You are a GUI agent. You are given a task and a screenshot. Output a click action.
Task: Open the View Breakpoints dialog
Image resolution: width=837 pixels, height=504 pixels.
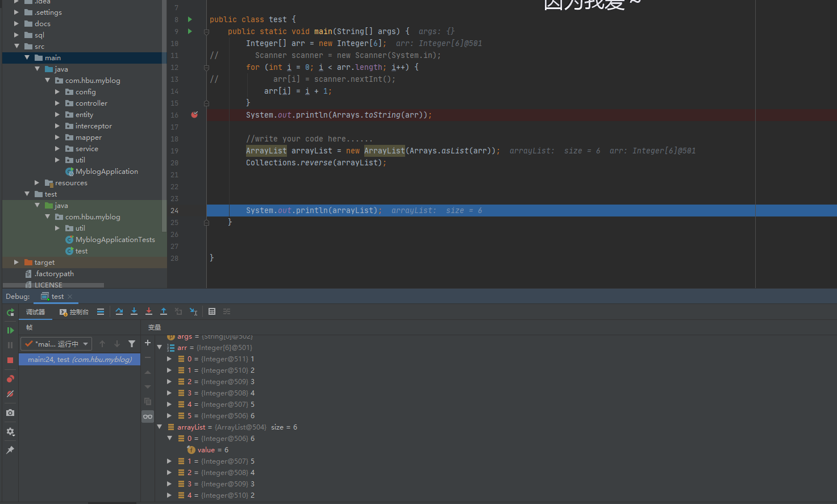click(x=10, y=379)
